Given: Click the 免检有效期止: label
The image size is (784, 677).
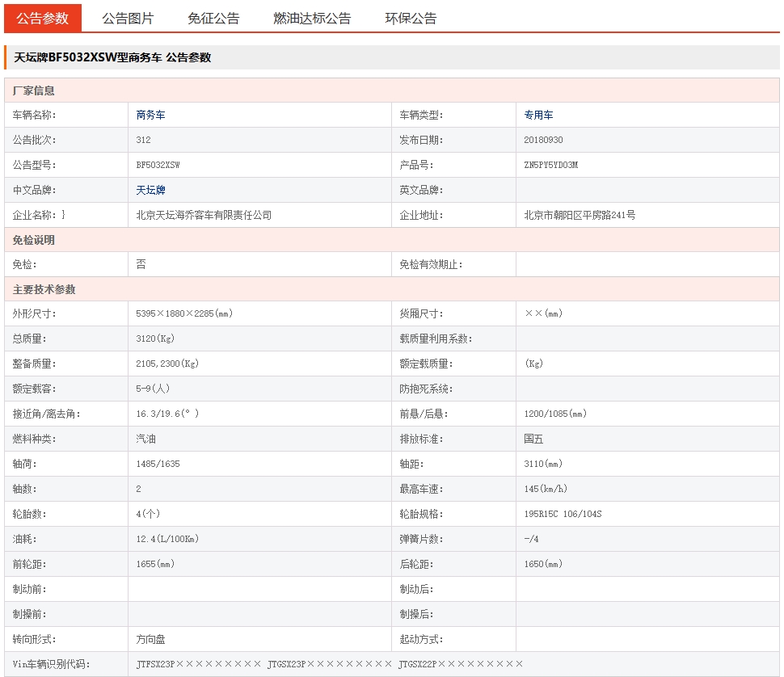Looking at the screenshot, I should pos(431,264).
